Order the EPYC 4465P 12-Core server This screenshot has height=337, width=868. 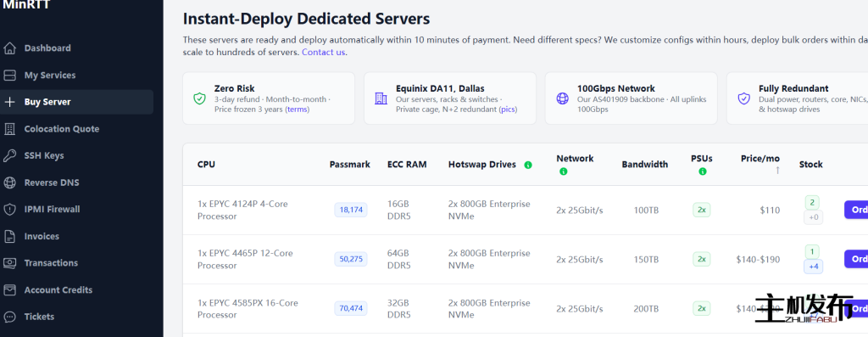[856, 259]
